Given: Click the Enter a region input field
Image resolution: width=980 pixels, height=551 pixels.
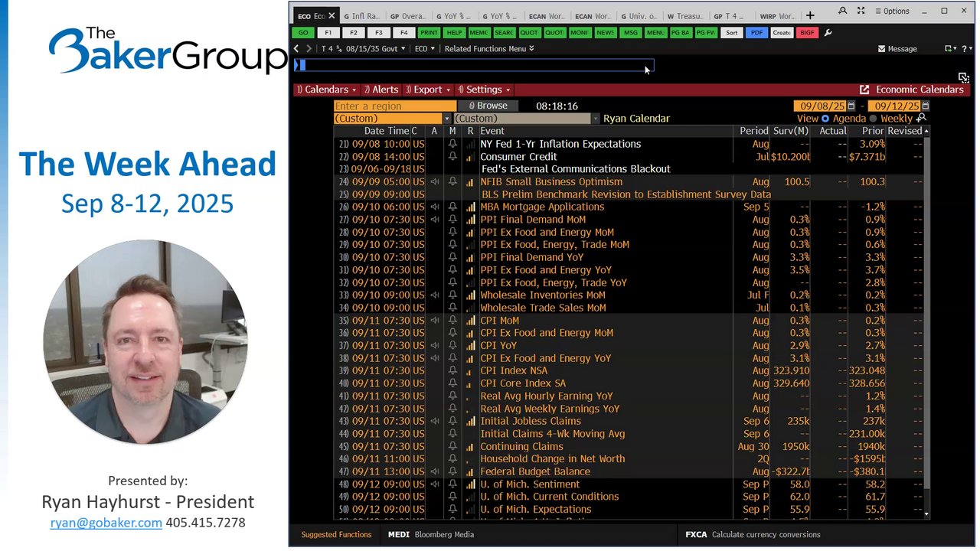Looking at the screenshot, I should click(x=395, y=106).
